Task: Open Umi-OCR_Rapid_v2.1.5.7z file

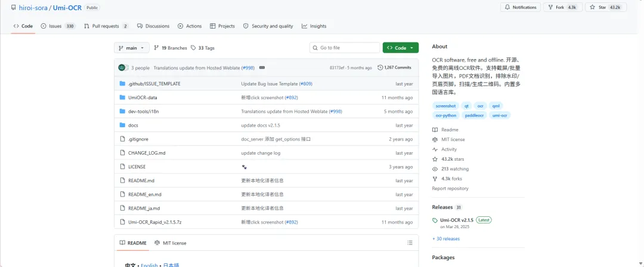Action: pos(155,222)
